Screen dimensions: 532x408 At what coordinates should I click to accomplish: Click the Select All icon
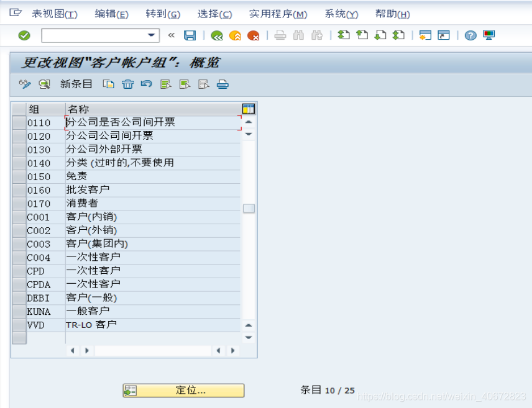[166, 84]
